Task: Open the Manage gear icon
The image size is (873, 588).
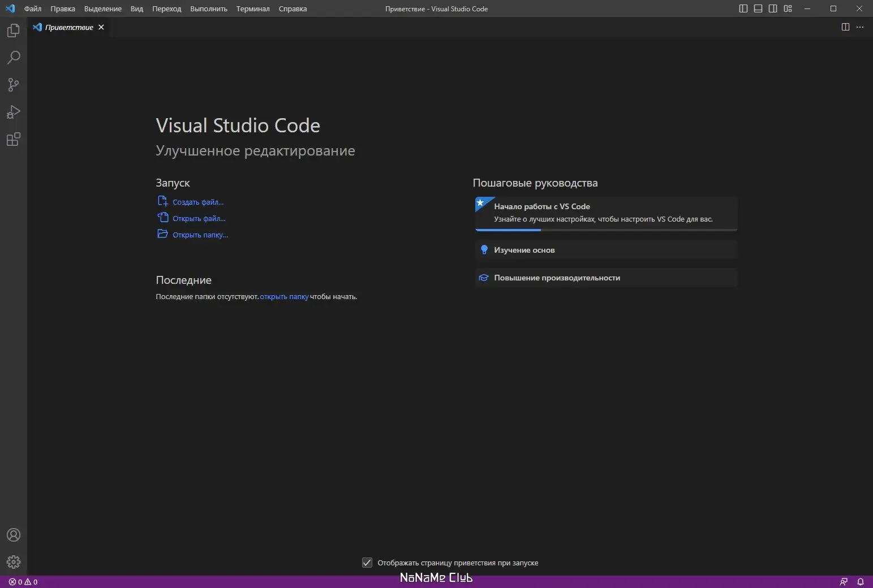Action: point(14,562)
